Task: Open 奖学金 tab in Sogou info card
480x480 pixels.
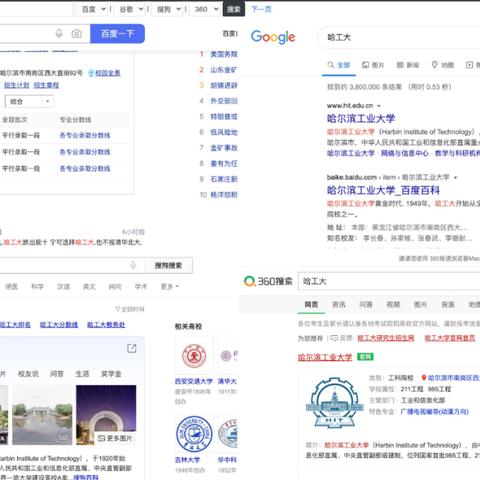Action: coord(111,374)
